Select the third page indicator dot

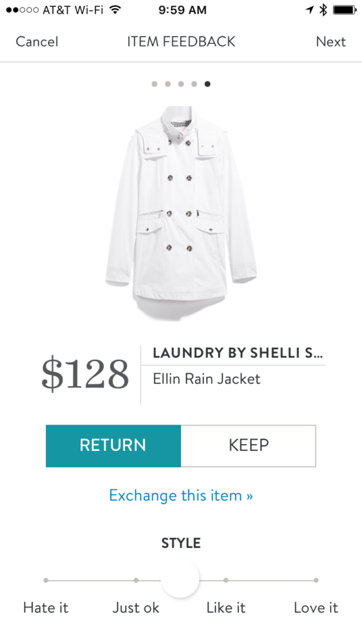(x=180, y=84)
